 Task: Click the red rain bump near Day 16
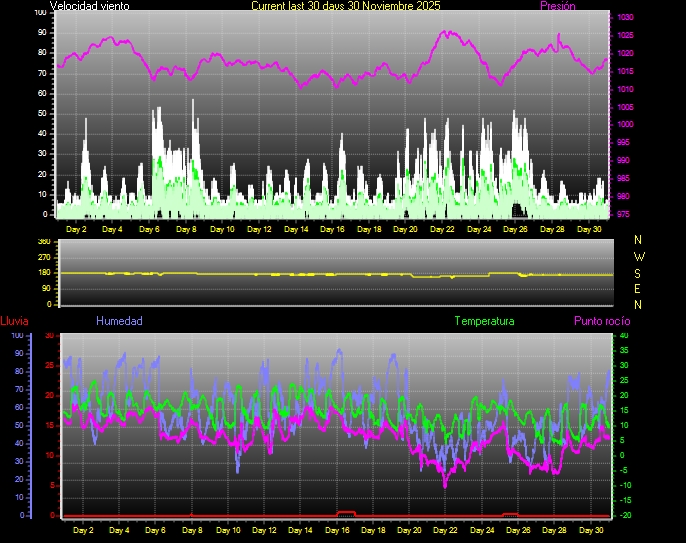[x=346, y=512]
